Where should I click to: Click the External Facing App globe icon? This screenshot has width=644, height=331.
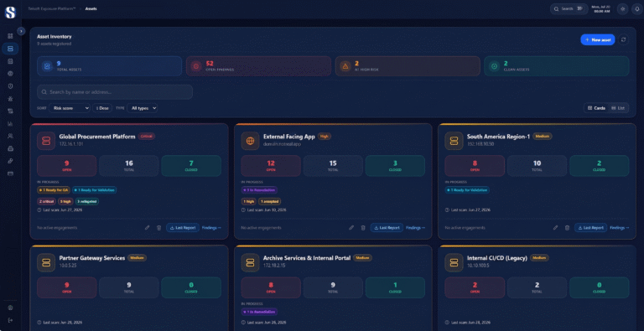250,141
